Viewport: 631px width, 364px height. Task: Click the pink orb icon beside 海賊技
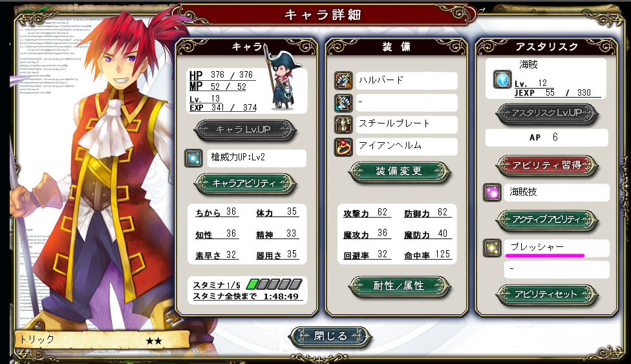click(x=492, y=193)
